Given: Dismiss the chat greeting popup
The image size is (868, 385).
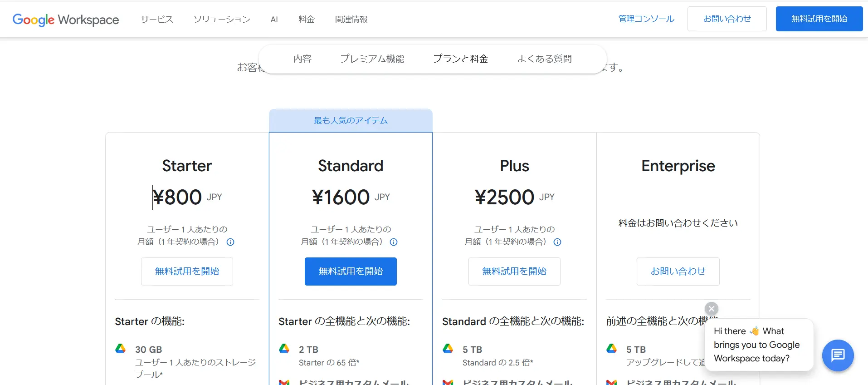Looking at the screenshot, I should pos(712,309).
